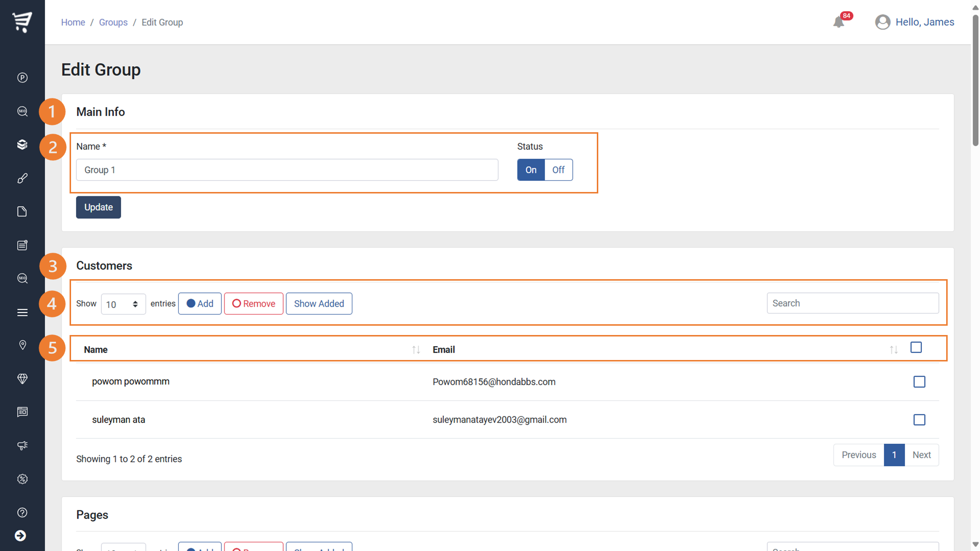Screen dimensions: 980x551
Task: Click Show Added in Customers
Action: click(x=319, y=304)
